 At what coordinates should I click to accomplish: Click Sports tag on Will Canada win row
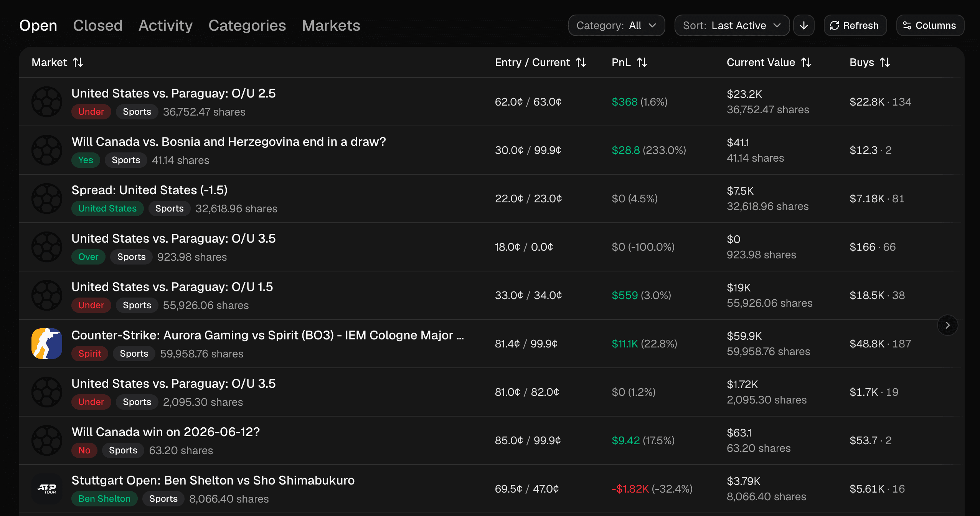click(123, 450)
